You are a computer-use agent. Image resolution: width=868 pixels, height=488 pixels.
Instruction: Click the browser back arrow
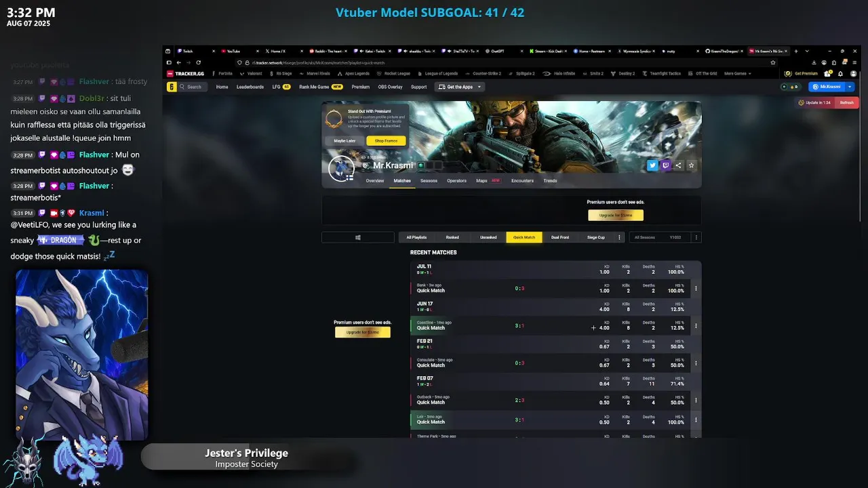[x=179, y=62]
